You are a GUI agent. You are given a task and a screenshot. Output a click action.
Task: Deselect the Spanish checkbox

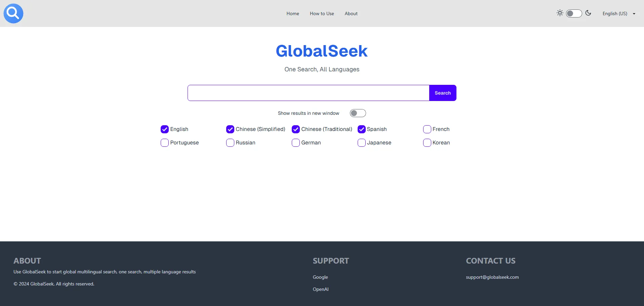(362, 129)
